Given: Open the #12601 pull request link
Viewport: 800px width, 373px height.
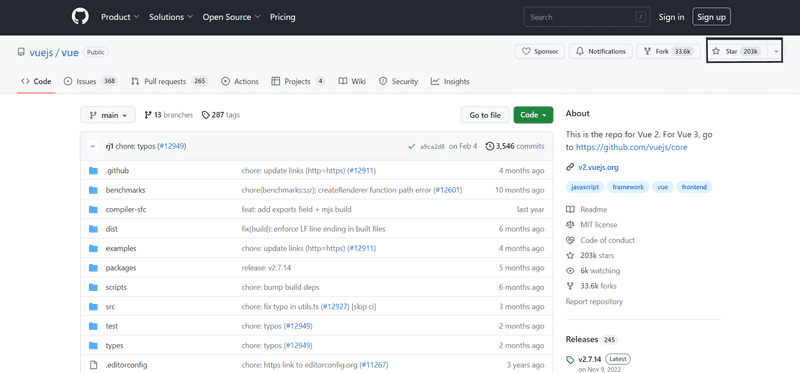Looking at the screenshot, I should point(447,190).
